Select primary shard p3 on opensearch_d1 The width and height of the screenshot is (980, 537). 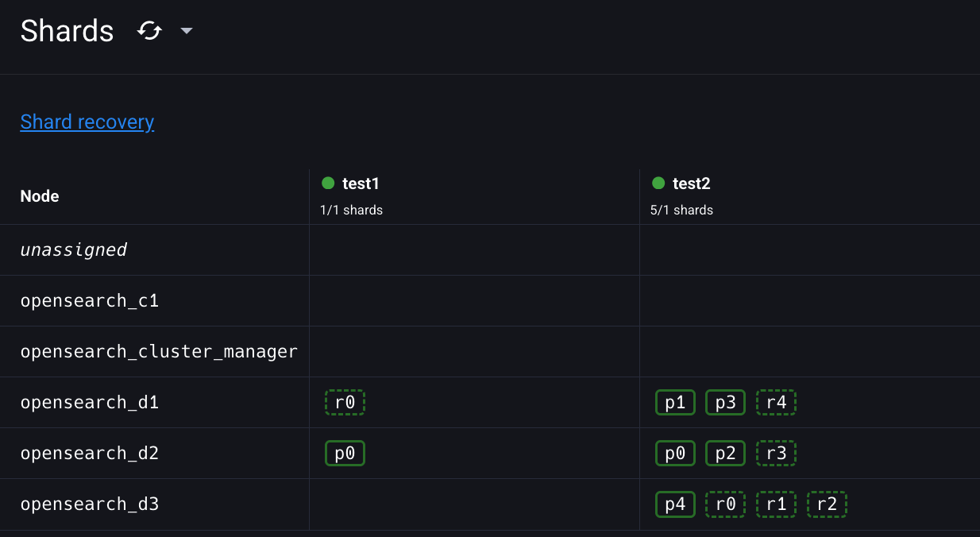point(726,403)
